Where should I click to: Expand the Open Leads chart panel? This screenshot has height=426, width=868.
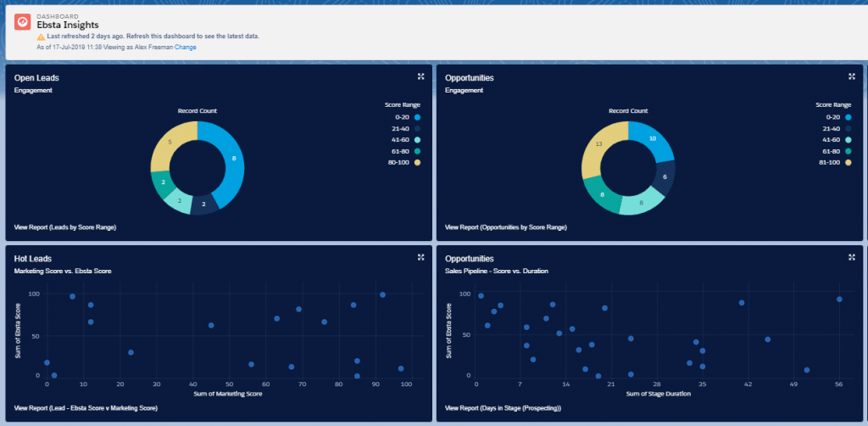(x=420, y=76)
